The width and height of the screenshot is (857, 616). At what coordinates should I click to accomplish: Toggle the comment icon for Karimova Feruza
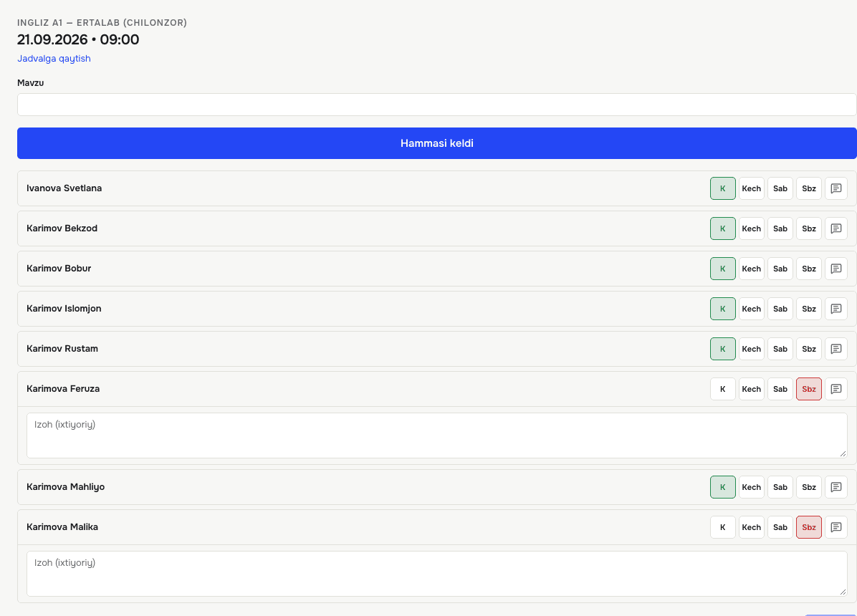(836, 389)
